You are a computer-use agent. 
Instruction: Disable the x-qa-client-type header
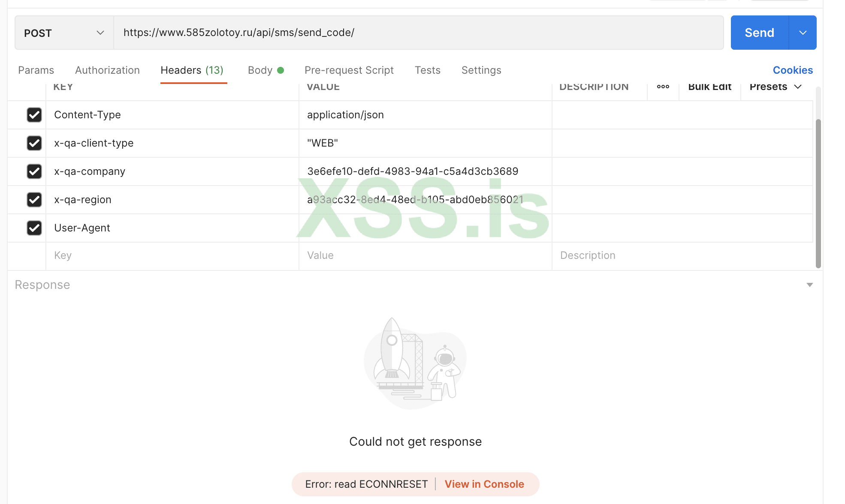tap(34, 143)
